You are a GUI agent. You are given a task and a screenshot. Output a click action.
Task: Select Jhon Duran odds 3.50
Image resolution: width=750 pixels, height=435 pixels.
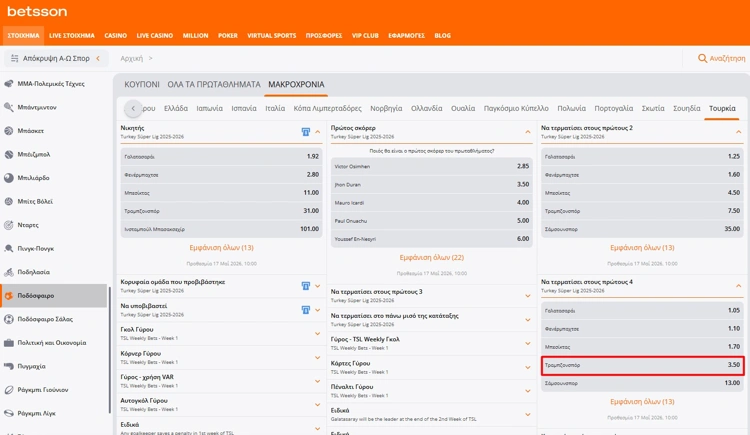pos(431,184)
